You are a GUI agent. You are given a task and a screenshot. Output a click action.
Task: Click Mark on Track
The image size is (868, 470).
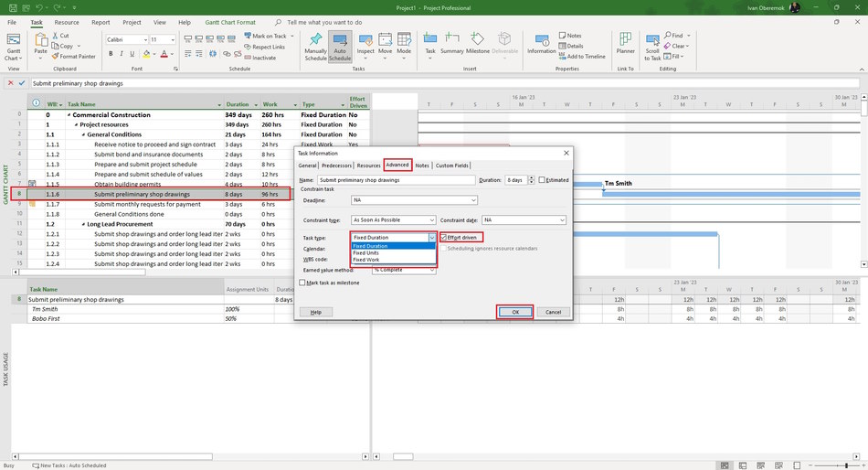click(266, 36)
